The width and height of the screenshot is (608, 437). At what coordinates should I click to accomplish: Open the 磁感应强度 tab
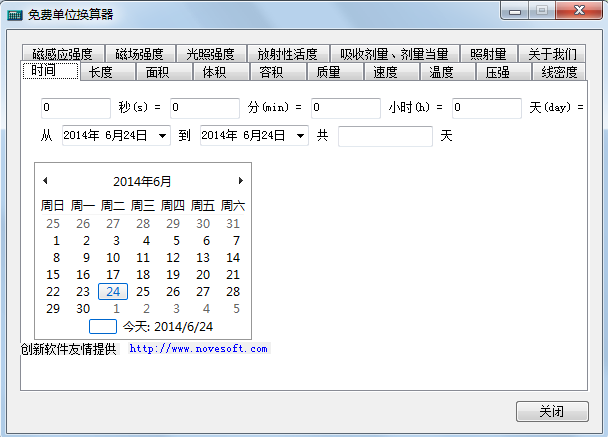(62, 54)
